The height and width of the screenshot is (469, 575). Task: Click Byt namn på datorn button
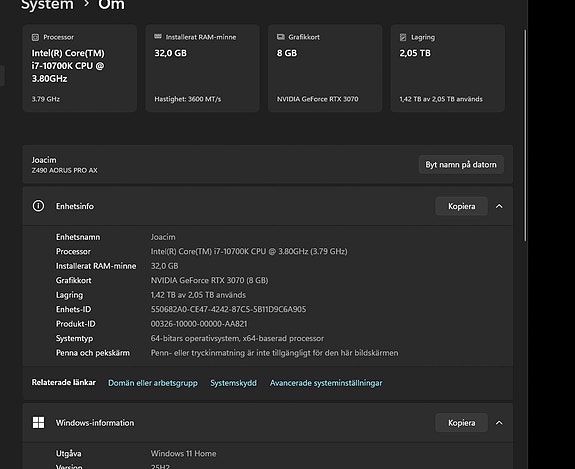coord(461,165)
